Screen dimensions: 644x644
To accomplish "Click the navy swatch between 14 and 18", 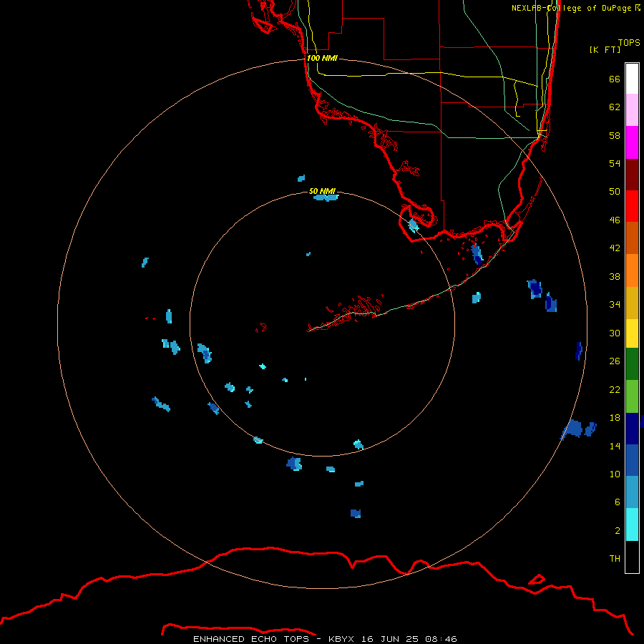I will (632, 429).
